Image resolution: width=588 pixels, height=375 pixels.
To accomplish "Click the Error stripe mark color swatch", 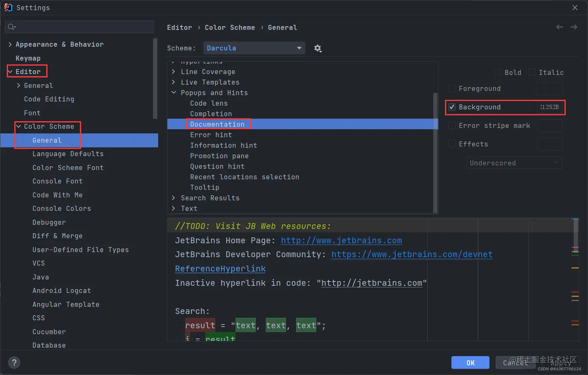I will click(550, 125).
